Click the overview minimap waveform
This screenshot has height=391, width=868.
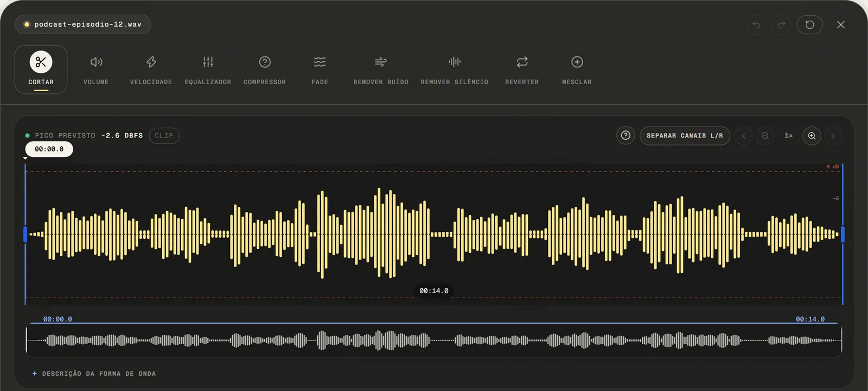pyautogui.click(x=434, y=340)
